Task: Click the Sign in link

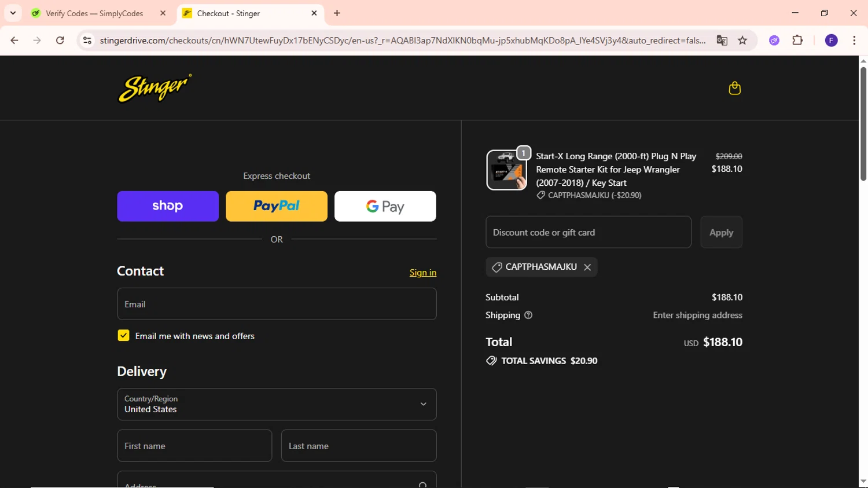Action: pos(423,273)
